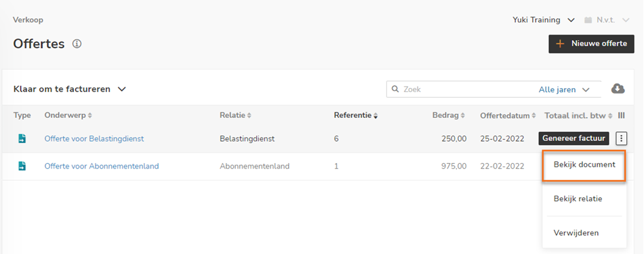Open the Yuki Training administration dropdown
644x254 pixels.
tap(543, 20)
